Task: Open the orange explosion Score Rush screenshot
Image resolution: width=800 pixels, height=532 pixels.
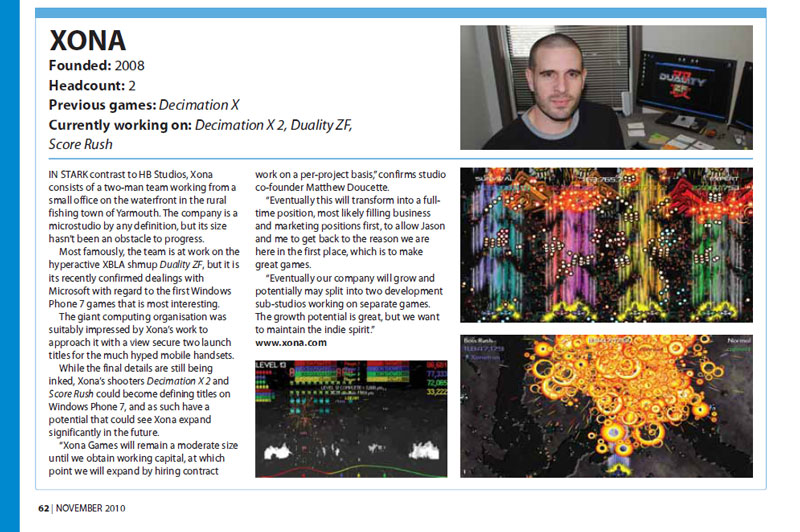Action: [606, 406]
